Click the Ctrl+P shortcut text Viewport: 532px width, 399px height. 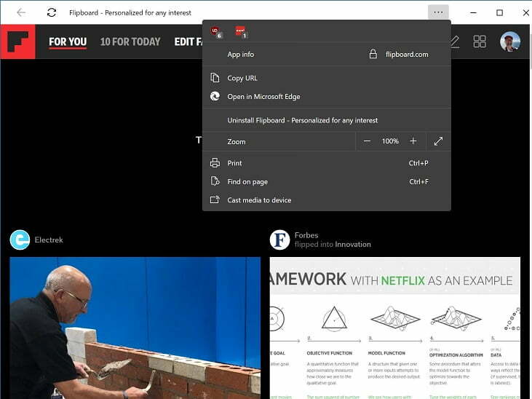[418, 163]
